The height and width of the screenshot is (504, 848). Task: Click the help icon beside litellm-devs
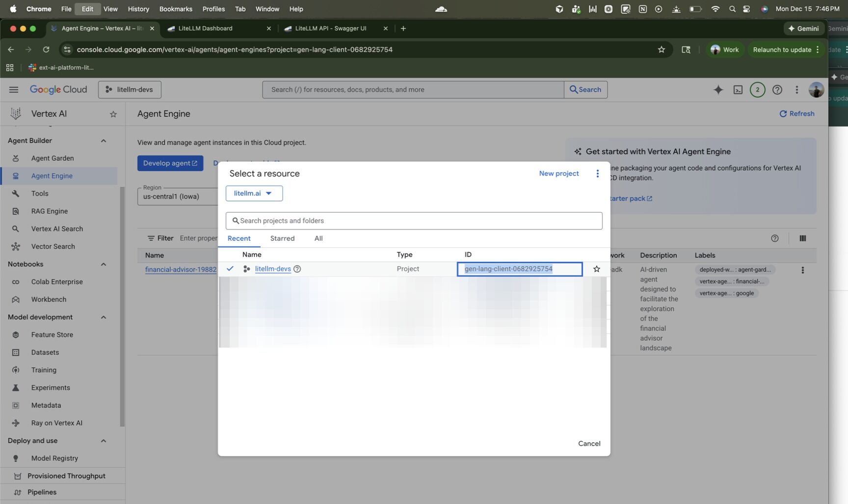pyautogui.click(x=297, y=269)
